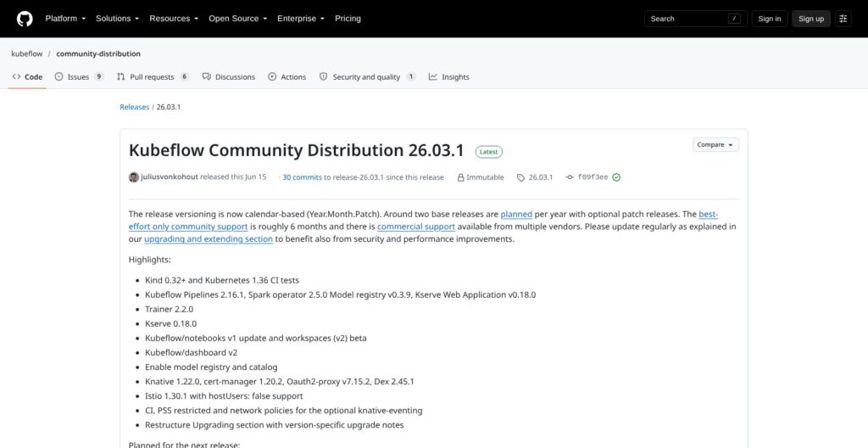Image resolution: width=868 pixels, height=448 pixels.
Task: Click the 'Highlights:' text
Action: pos(149,260)
